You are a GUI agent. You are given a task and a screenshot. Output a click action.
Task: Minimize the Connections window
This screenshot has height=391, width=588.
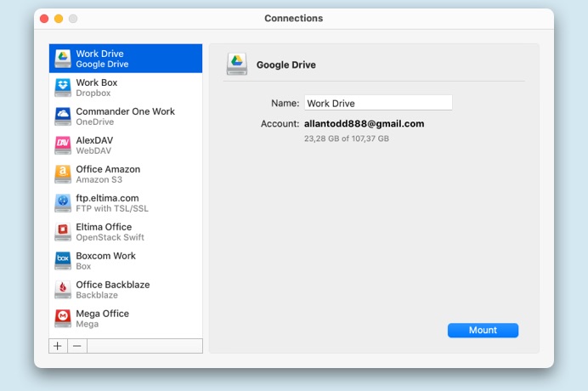pos(59,19)
